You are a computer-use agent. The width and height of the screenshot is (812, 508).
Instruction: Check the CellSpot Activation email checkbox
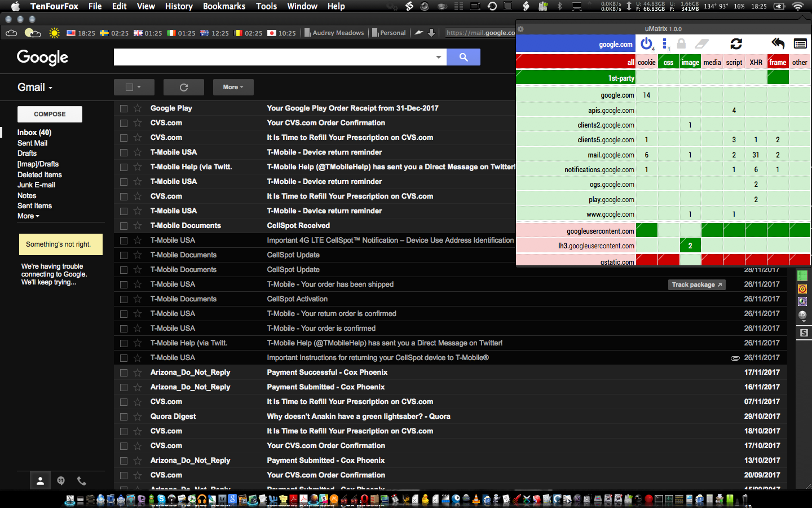tap(123, 299)
